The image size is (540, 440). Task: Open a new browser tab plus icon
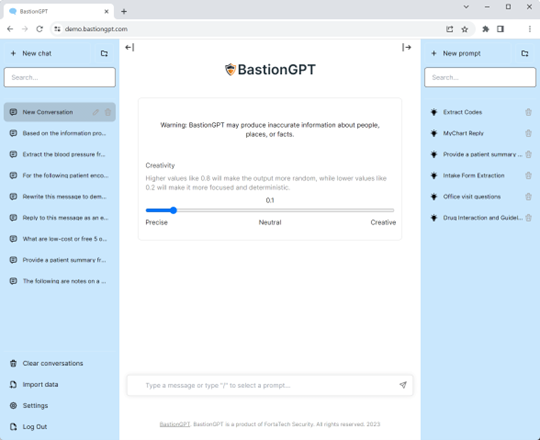[x=124, y=11]
